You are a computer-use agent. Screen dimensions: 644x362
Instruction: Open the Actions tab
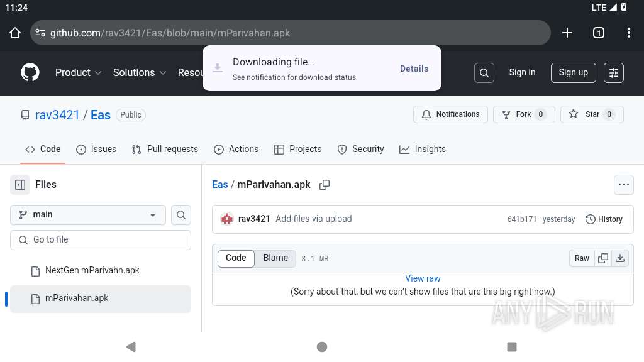(236, 150)
